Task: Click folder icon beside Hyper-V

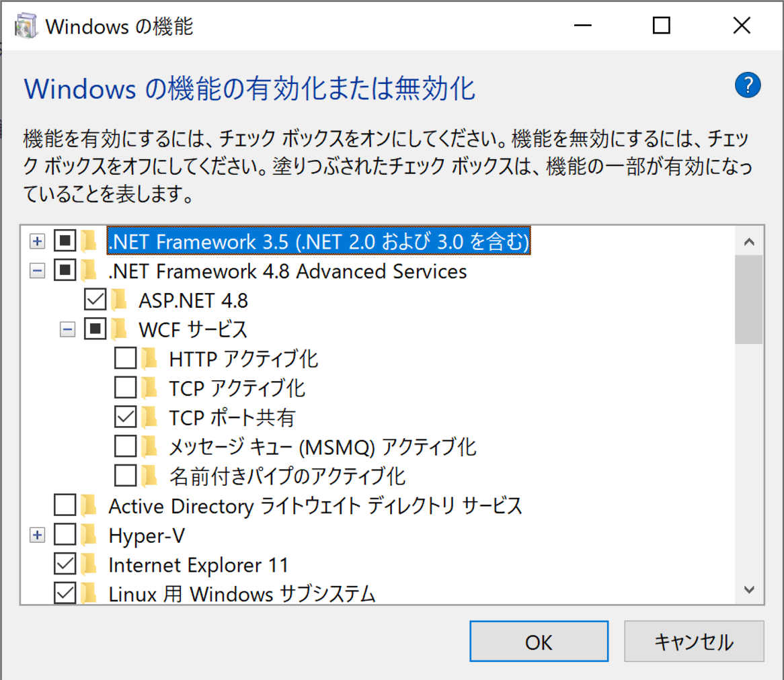Action: (x=89, y=535)
